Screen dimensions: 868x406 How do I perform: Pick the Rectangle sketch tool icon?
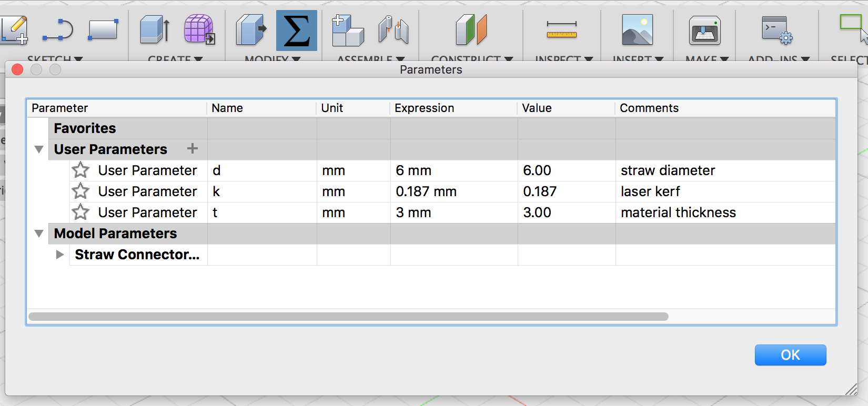(x=103, y=30)
